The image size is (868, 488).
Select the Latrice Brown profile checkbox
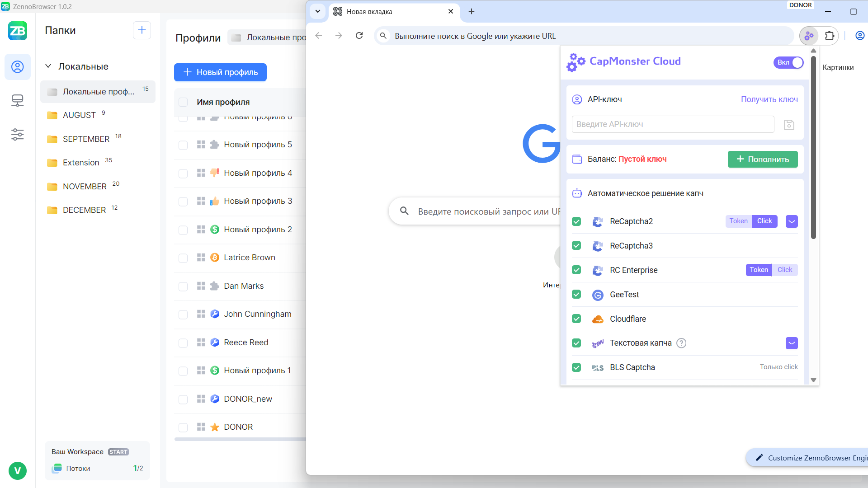pos(183,258)
